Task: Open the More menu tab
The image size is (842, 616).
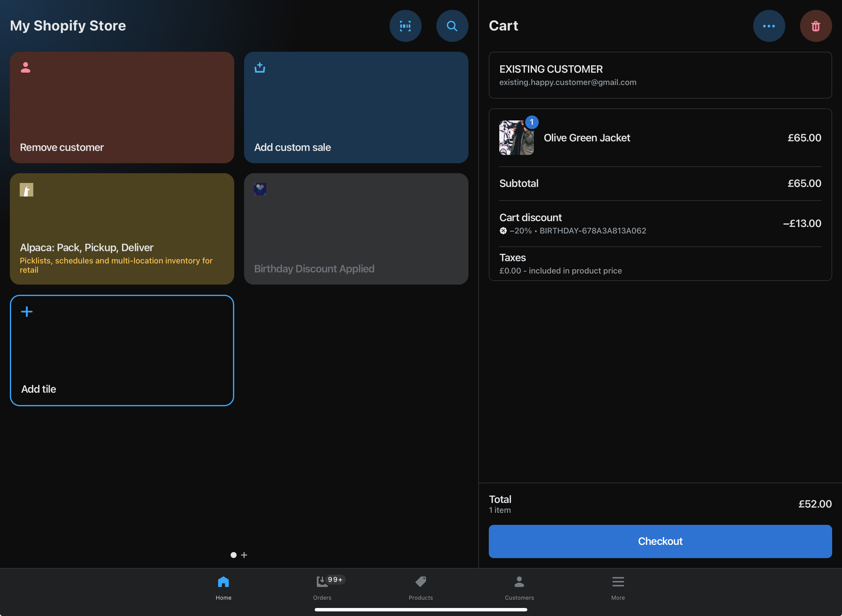Action: click(618, 588)
